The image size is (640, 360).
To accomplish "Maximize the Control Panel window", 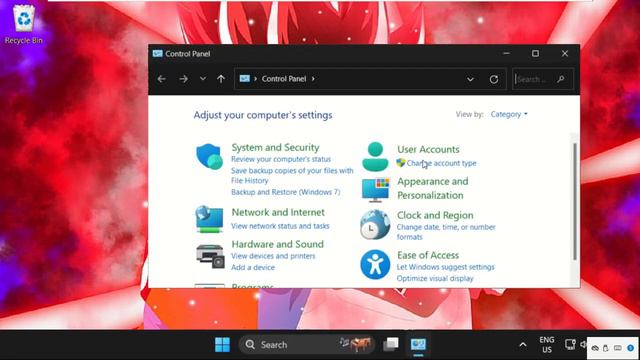I will point(535,53).
